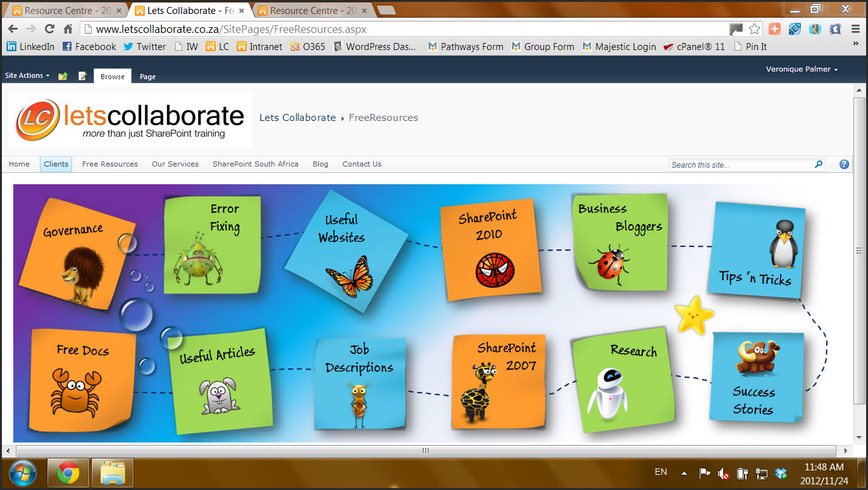Click the search magnifier icon
The width and height of the screenshot is (868, 490).
pos(819,165)
